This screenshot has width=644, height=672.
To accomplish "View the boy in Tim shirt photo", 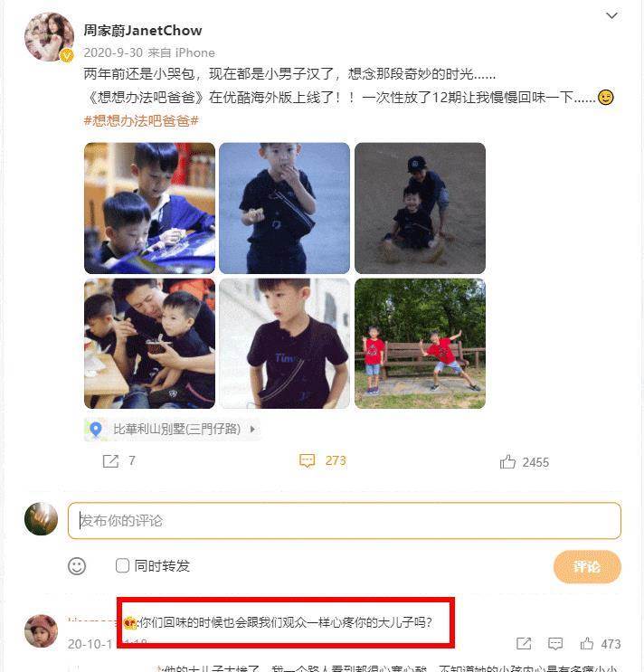I will tap(285, 344).
